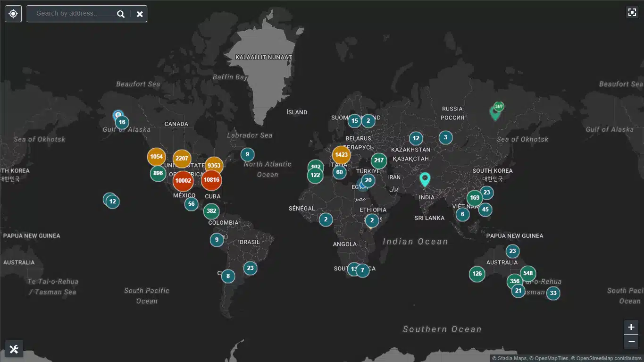Click the teal location pin over India
Viewport: 644px width, 362px height.
pyautogui.click(x=425, y=178)
